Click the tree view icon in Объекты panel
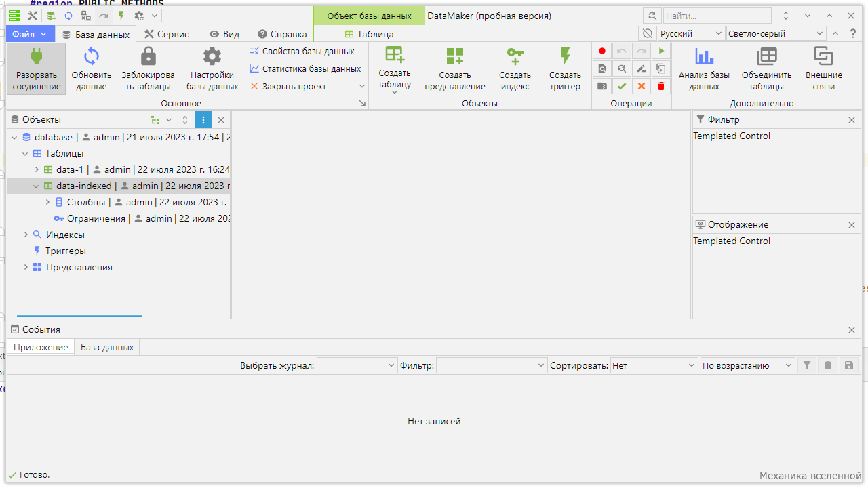 click(x=155, y=120)
